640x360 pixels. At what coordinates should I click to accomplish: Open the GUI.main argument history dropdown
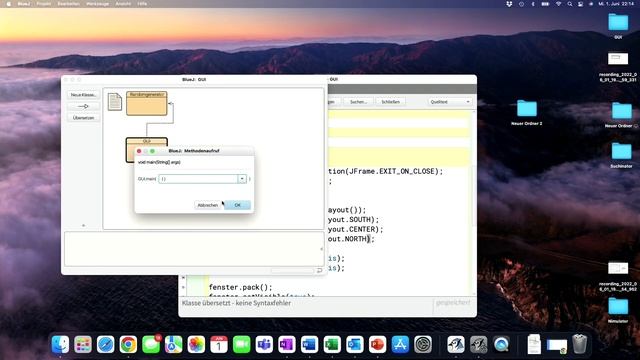point(242,179)
